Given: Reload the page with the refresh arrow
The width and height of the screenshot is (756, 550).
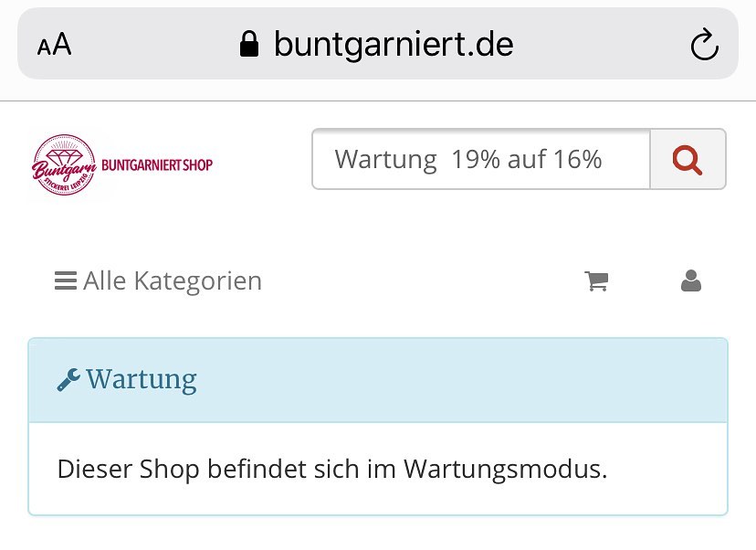Looking at the screenshot, I should click(704, 46).
